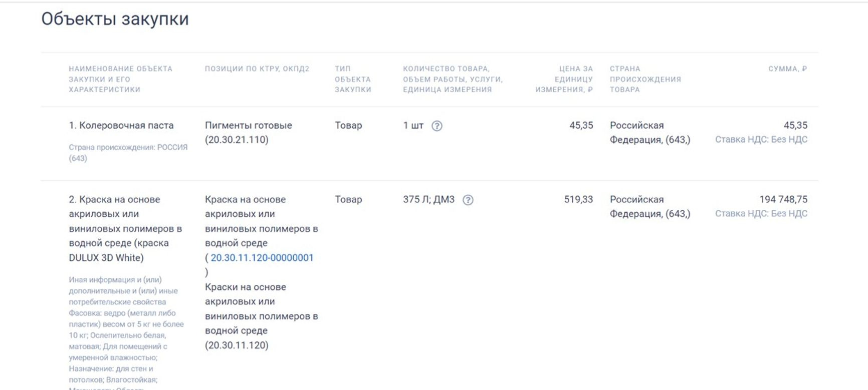Click Краски на основе акриловых (20.30.11.120) text
The width and height of the screenshot is (868, 390).
(x=262, y=316)
